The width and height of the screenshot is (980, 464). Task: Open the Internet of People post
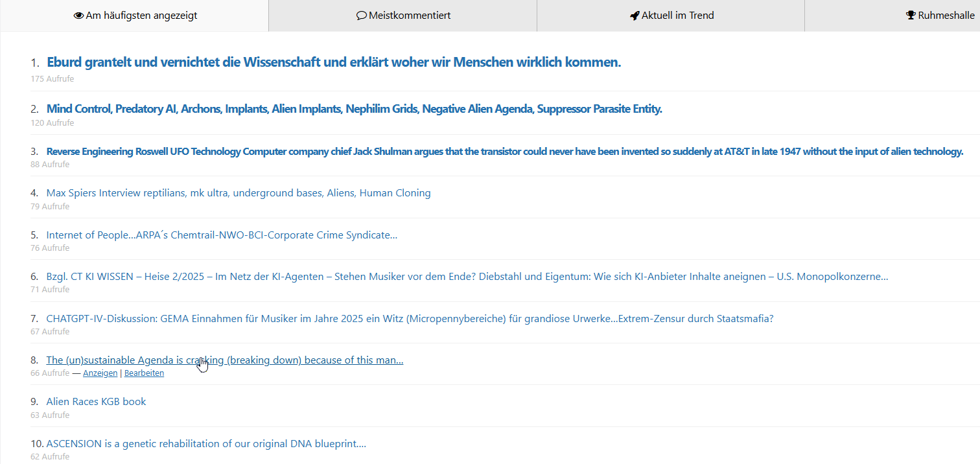pos(222,235)
